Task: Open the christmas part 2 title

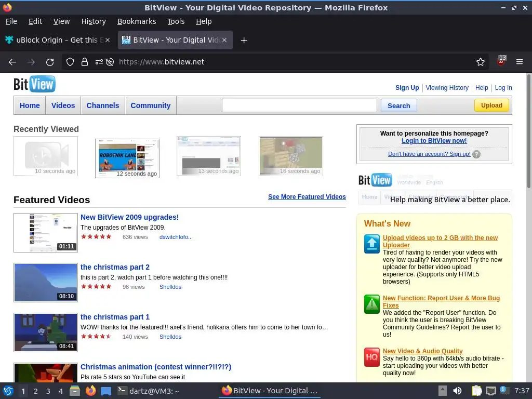Action: [x=115, y=267]
